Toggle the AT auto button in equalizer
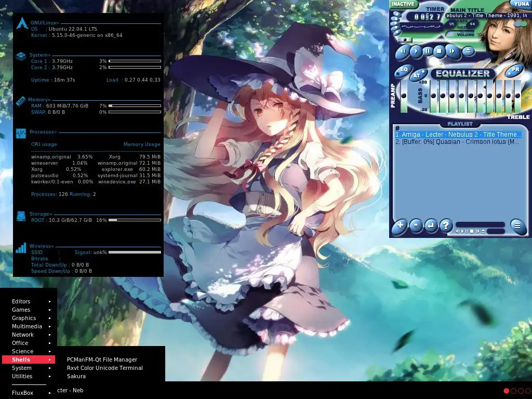The height and width of the screenshot is (399, 532). point(418,75)
